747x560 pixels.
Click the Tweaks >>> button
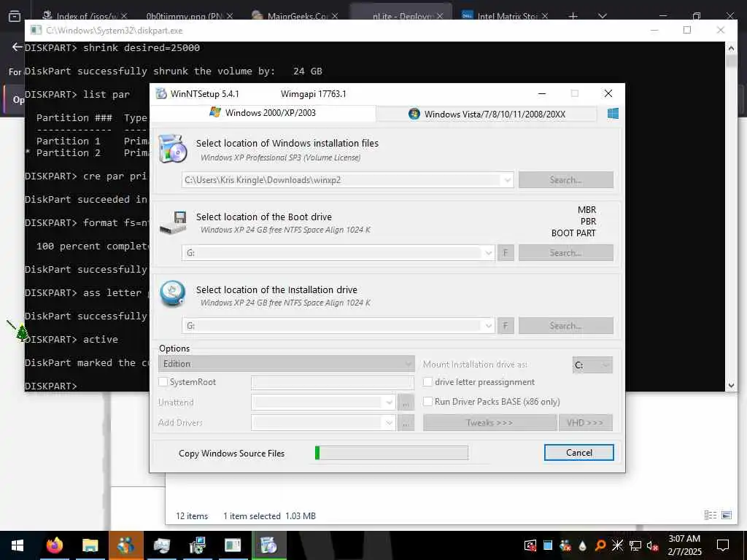click(x=489, y=422)
